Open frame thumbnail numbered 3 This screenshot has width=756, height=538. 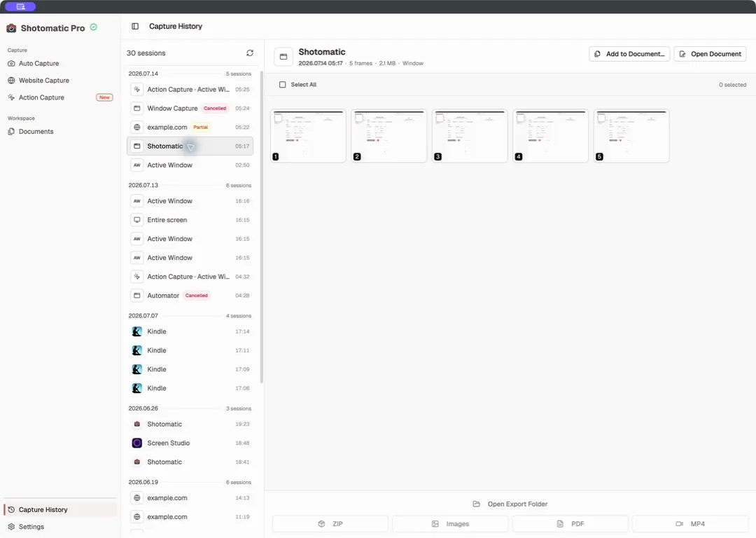pyautogui.click(x=470, y=136)
